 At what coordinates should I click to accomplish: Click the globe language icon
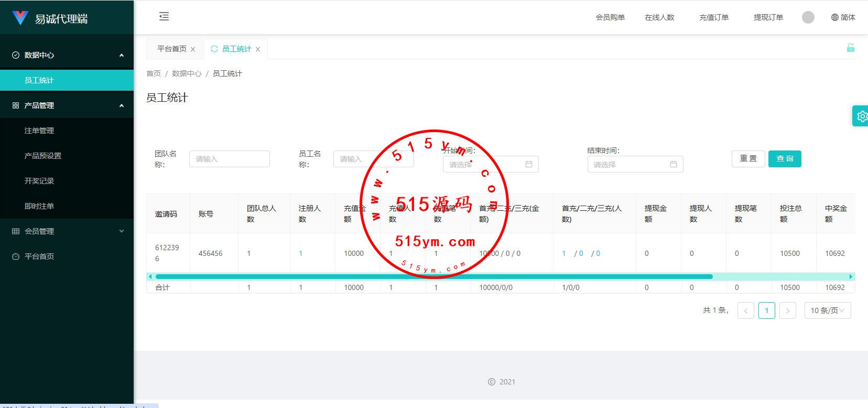pyautogui.click(x=835, y=17)
